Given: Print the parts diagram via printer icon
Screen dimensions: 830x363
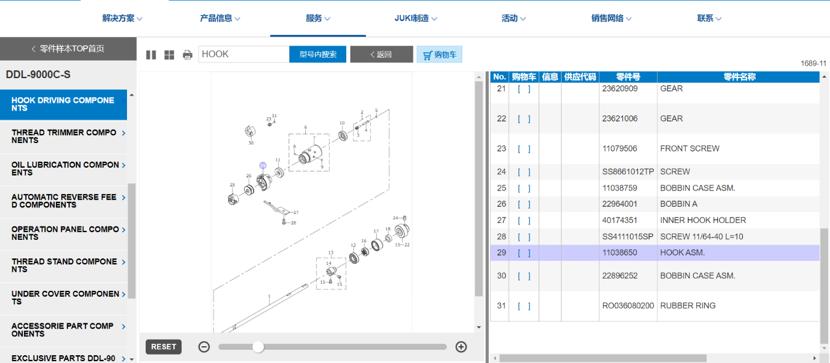Looking at the screenshot, I should coord(187,55).
